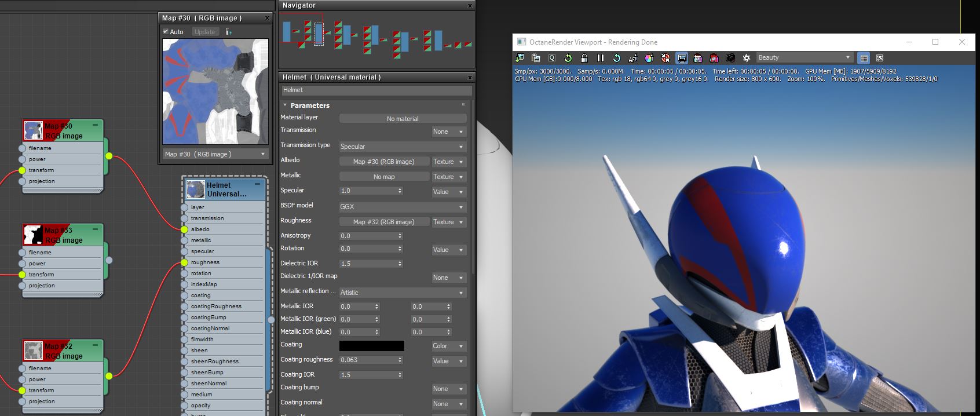This screenshot has height=416, width=980.
Task: Click the Helmet material name field
Action: click(376, 90)
